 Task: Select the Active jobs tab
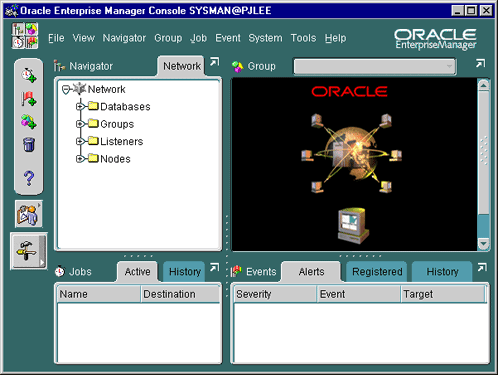(137, 272)
